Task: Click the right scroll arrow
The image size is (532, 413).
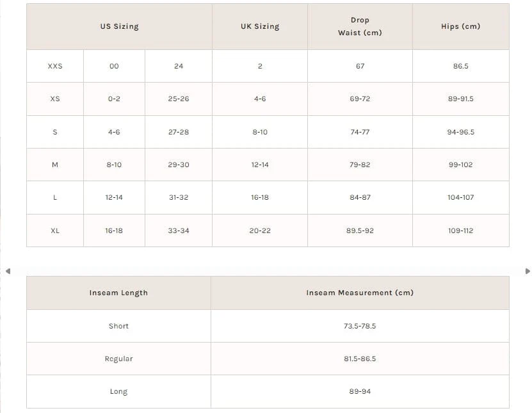Action: pos(528,271)
